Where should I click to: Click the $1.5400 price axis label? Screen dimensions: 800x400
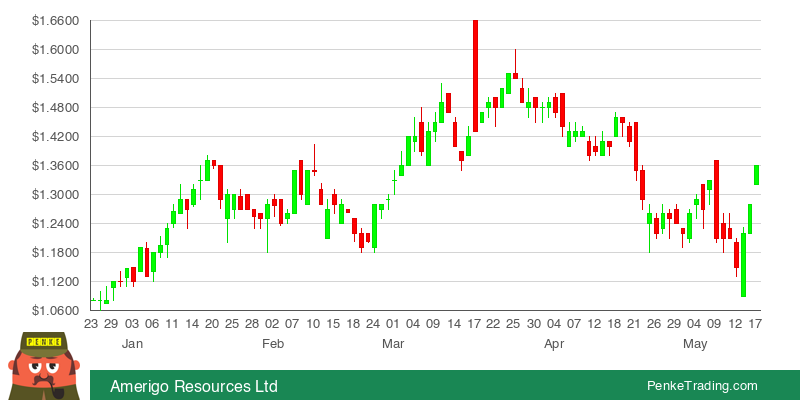tap(55, 79)
